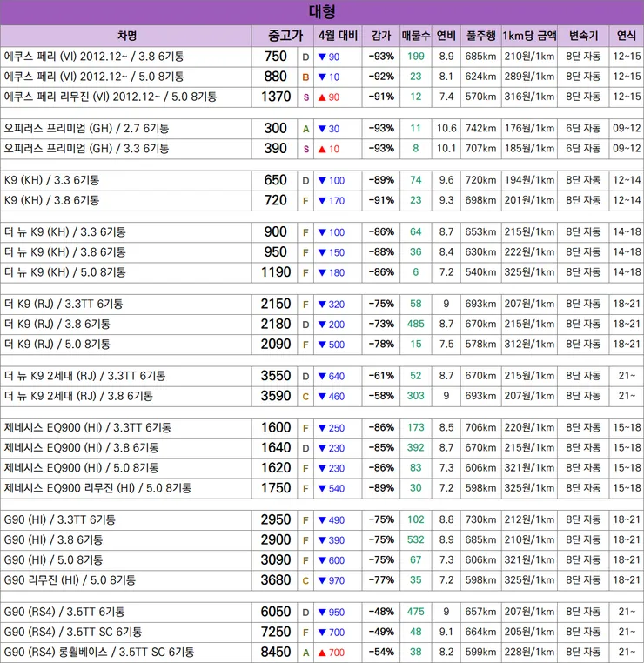The width and height of the screenshot is (644, 663).
Task: Click row G90 (RS4) / 3.5TT SC 6기통
Action: pyautogui.click(x=322, y=633)
